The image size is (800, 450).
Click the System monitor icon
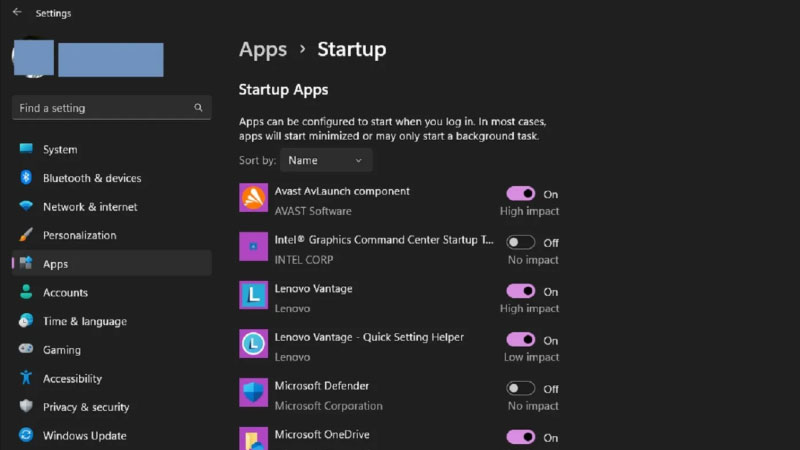26,148
